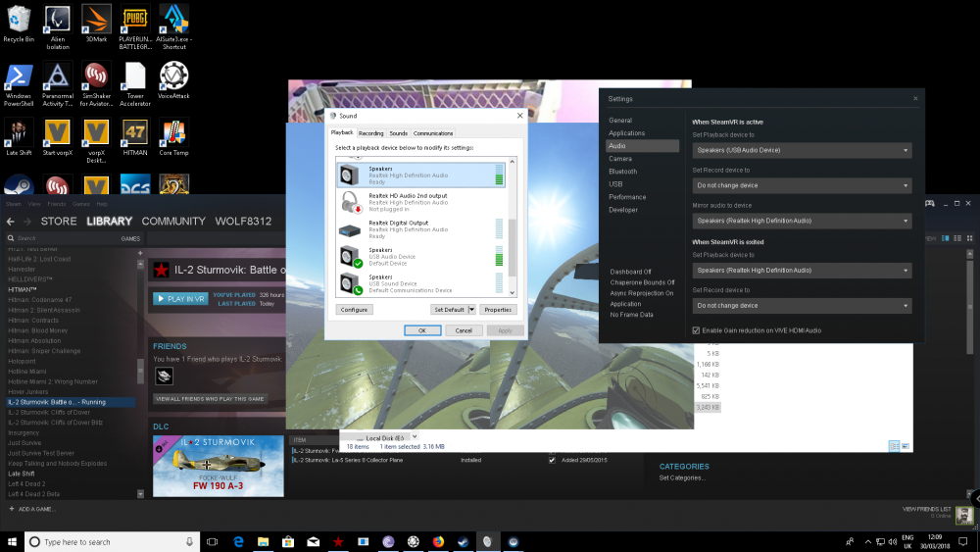Viewport: 980px width, 552px height.
Task: Select Audio in SteamVR Settings sidebar
Action: [x=643, y=146]
